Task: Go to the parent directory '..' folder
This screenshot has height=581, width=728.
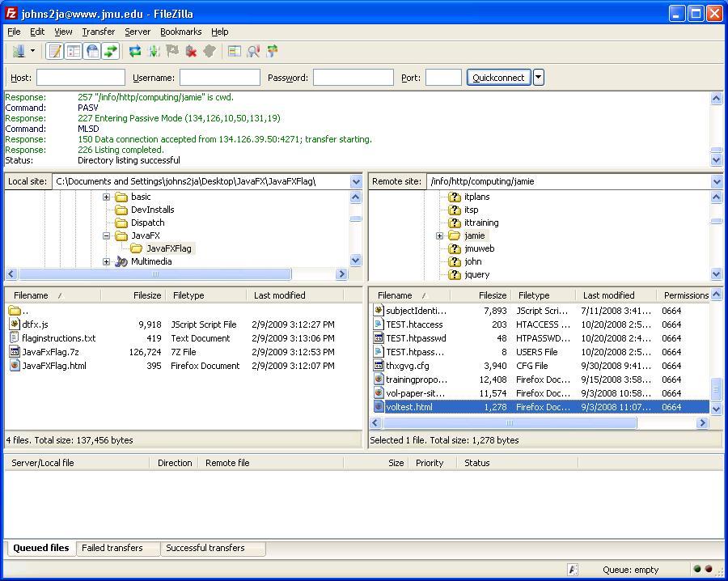Action: point(19,311)
